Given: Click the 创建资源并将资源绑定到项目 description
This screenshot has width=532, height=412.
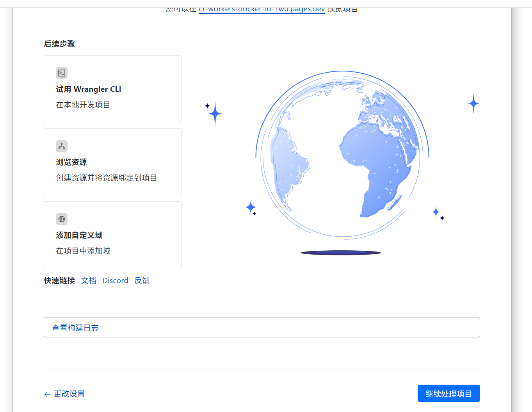Looking at the screenshot, I should click(x=106, y=178).
